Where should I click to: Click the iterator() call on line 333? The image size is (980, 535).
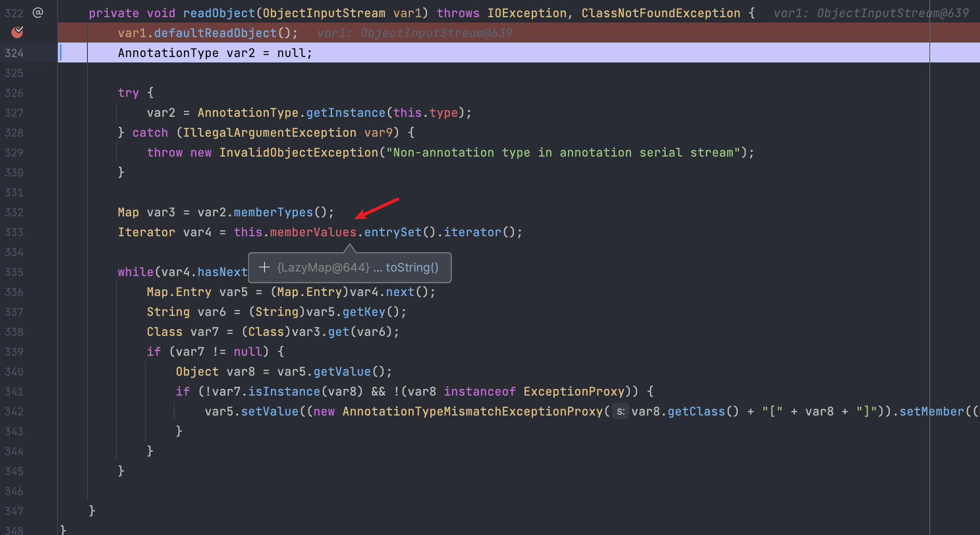click(x=479, y=232)
